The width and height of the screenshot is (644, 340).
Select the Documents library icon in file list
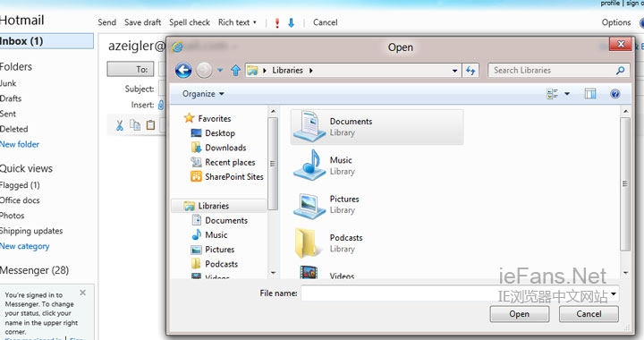(309, 126)
